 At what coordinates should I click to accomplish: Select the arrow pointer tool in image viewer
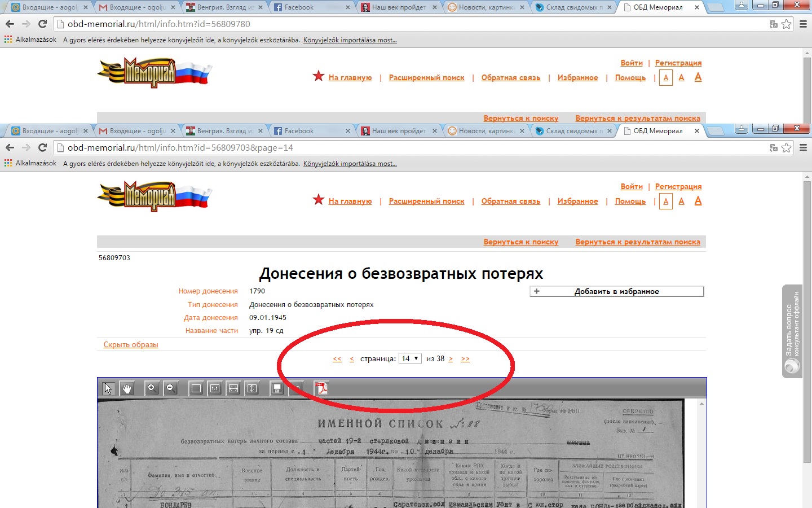pyautogui.click(x=108, y=388)
